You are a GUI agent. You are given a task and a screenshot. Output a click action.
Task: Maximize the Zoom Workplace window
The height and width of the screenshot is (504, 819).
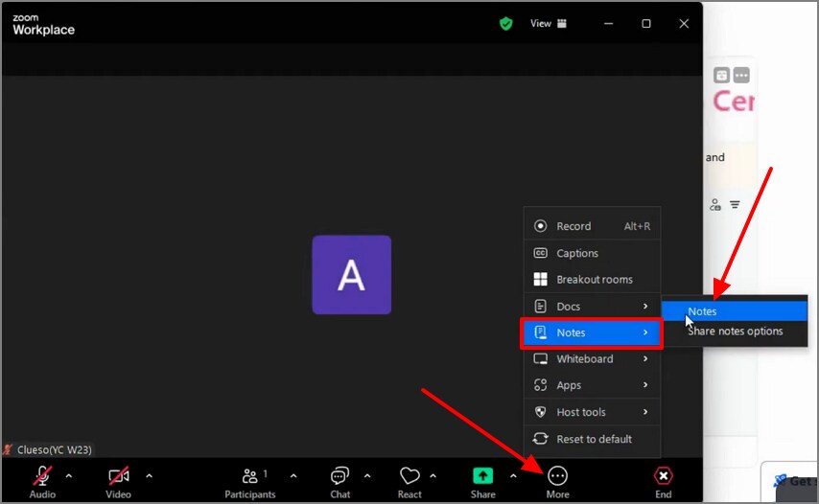pos(646,24)
